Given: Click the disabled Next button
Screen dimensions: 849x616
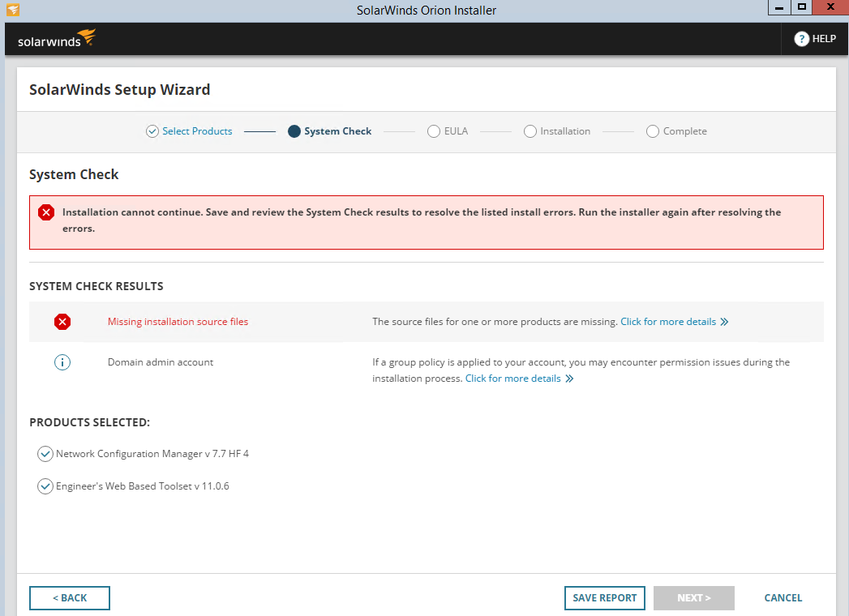Looking at the screenshot, I should point(693,598).
